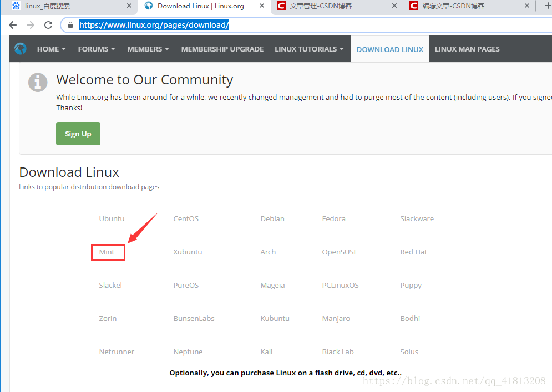Image resolution: width=552 pixels, height=392 pixels.
Task: Open the Puppy download link
Action: [x=411, y=286]
